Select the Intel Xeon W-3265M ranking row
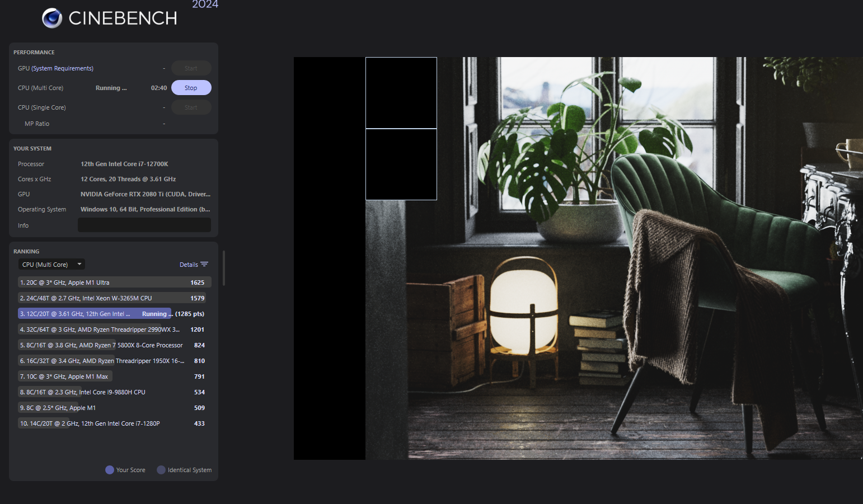The image size is (863, 504). point(115,298)
